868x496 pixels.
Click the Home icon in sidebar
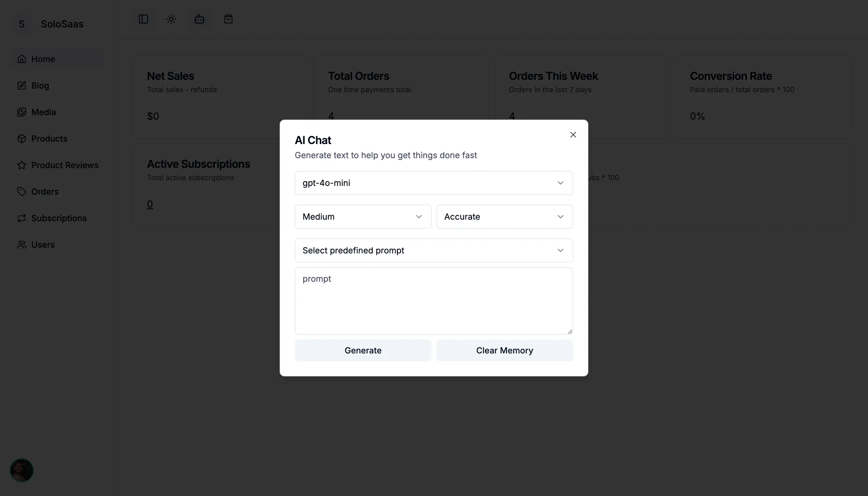(x=22, y=59)
